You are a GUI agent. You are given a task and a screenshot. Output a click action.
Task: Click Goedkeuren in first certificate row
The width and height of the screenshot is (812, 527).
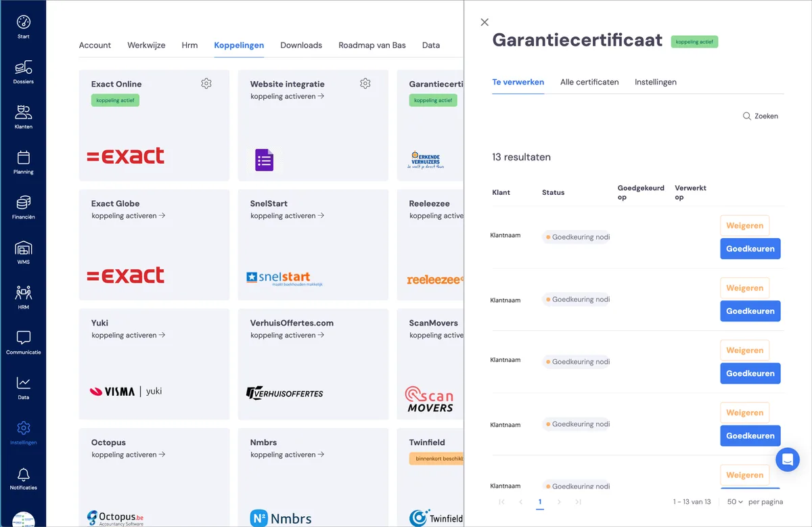[750, 249]
